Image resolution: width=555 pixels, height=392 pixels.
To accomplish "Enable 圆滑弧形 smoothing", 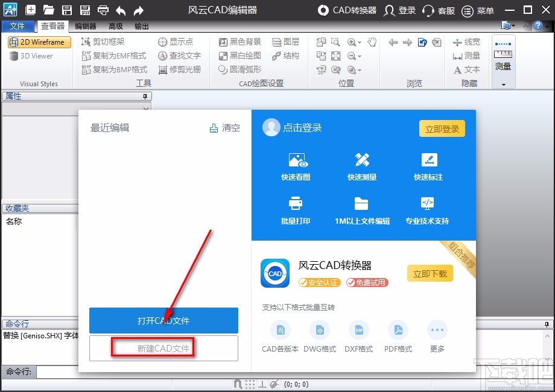I will pyautogui.click(x=239, y=69).
